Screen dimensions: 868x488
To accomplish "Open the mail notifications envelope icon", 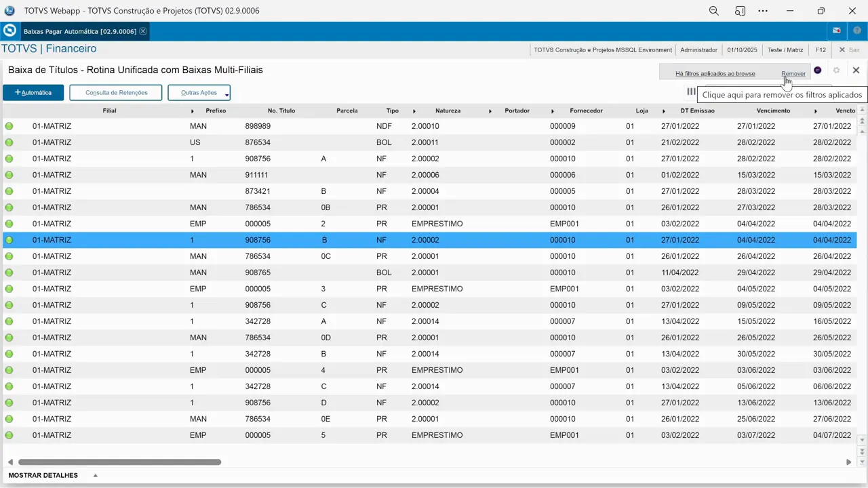I will point(836,30).
